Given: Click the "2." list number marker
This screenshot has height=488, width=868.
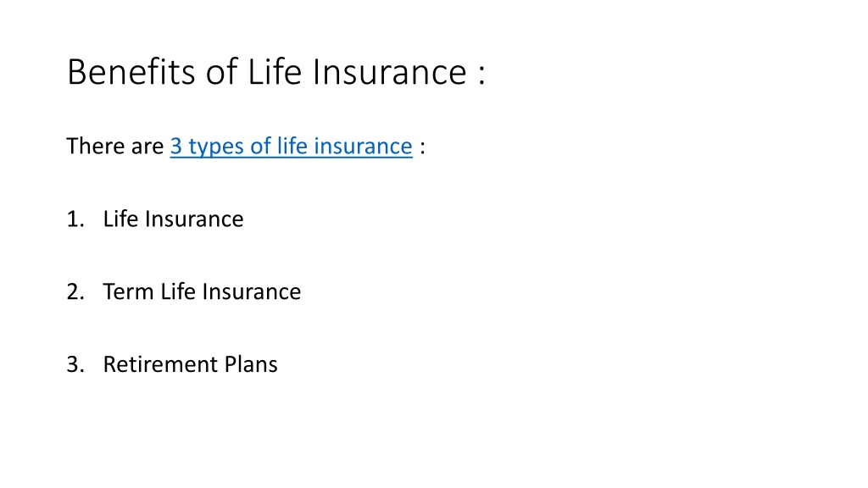Looking at the screenshot, I should pos(75,291).
